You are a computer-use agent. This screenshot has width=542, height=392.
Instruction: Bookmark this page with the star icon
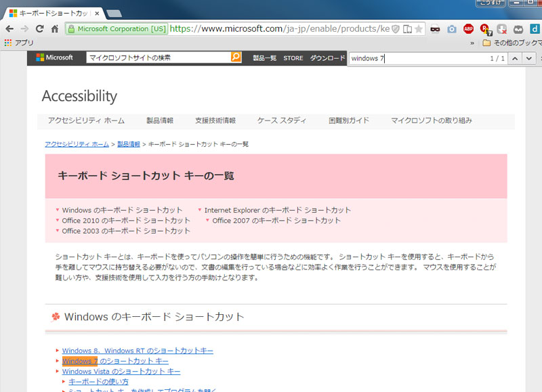419,29
